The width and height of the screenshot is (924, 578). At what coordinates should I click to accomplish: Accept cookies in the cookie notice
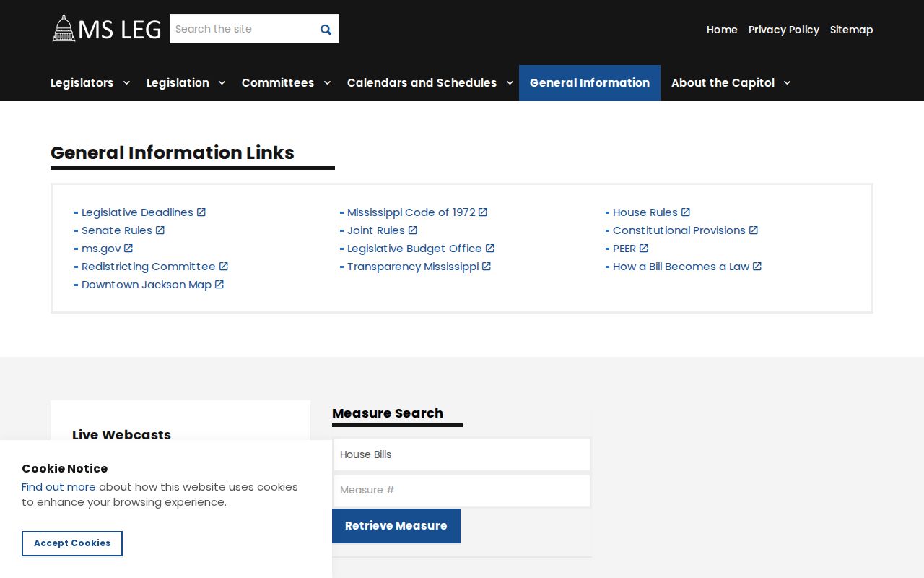(x=72, y=543)
